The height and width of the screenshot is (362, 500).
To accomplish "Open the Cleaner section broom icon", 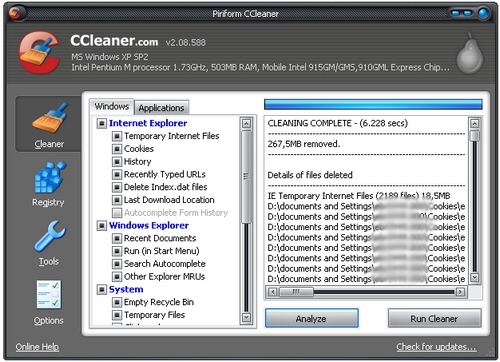I will [50, 117].
